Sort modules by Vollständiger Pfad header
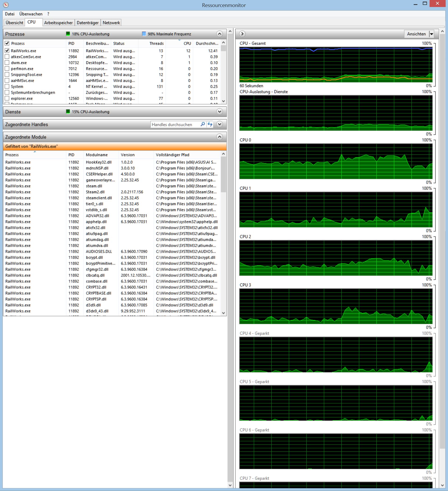Viewport: 448px width, 491px height. [x=187, y=155]
